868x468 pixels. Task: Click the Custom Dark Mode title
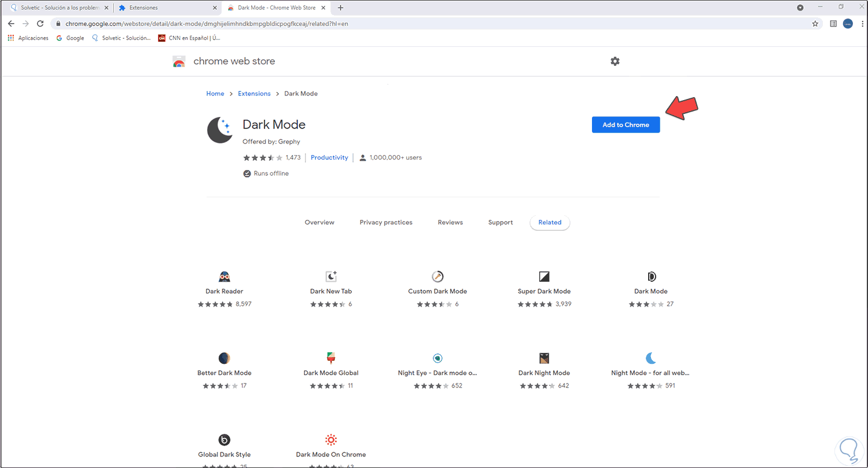(x=437, y=292)
